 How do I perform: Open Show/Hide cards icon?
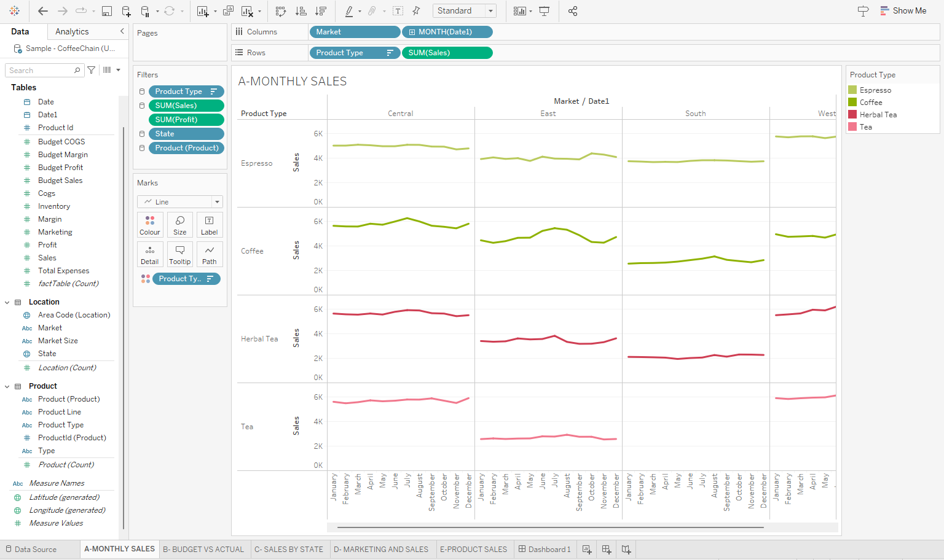pos(520,11)
